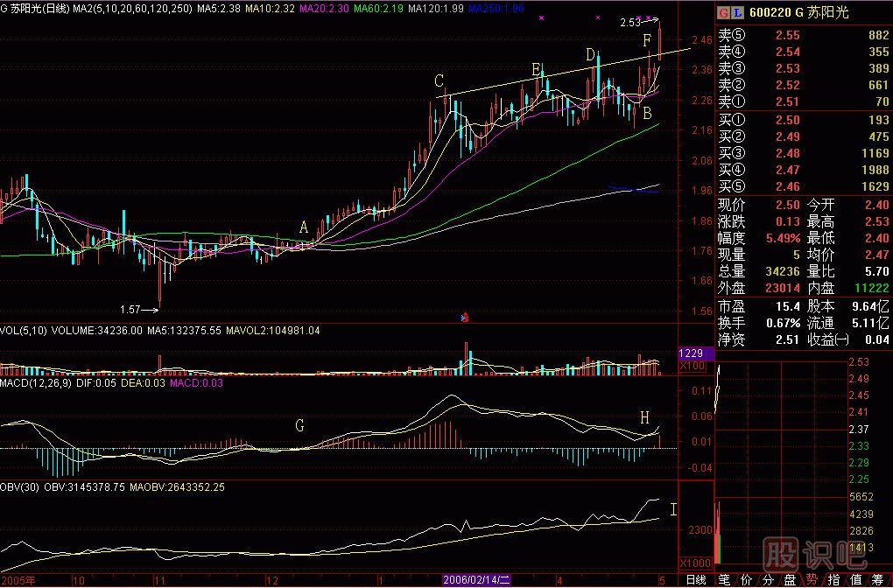Click the magenta x marker above point E
The height and width of the screenshot is (588, 893).
[x=542, y=17]
